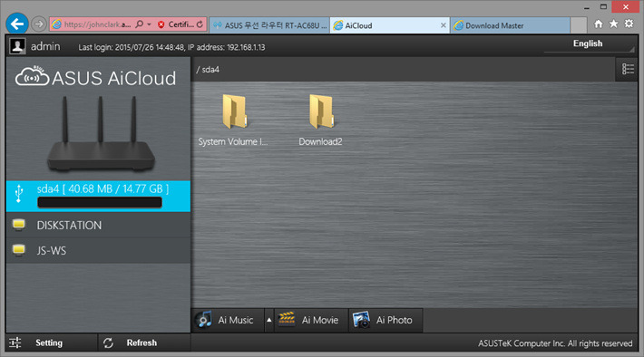Open browser favorites star icon
Screen dimensions: 644x357
point(613,24)
